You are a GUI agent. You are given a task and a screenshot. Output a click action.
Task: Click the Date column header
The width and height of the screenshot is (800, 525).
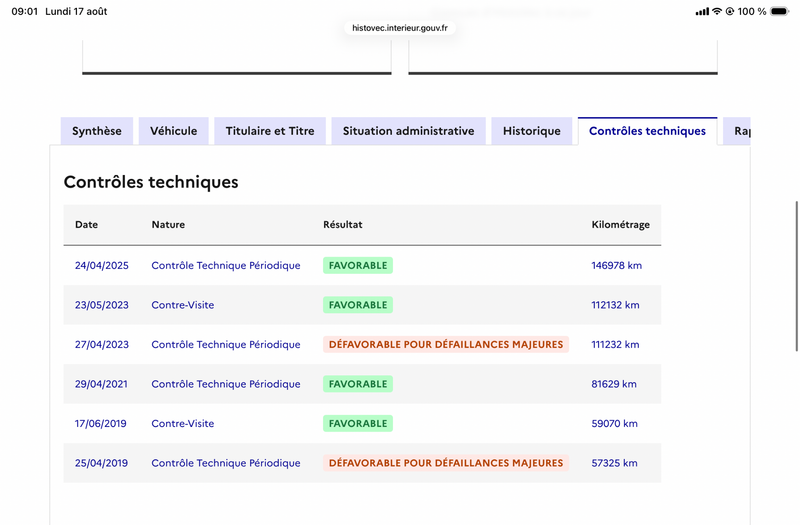pyautogui.click(x=86, y=224)
